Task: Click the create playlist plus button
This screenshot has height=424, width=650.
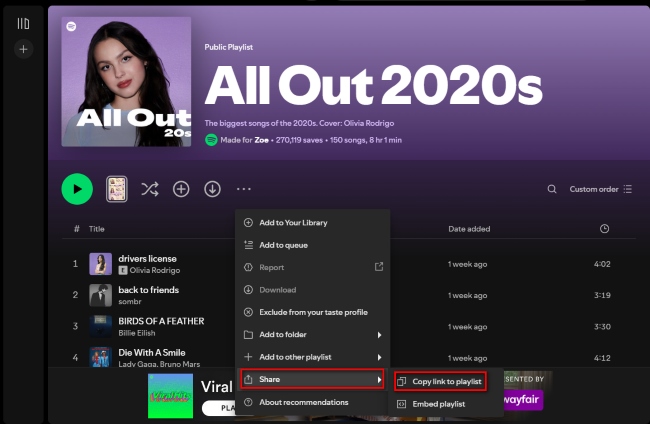Action: (x=23, y=49)
